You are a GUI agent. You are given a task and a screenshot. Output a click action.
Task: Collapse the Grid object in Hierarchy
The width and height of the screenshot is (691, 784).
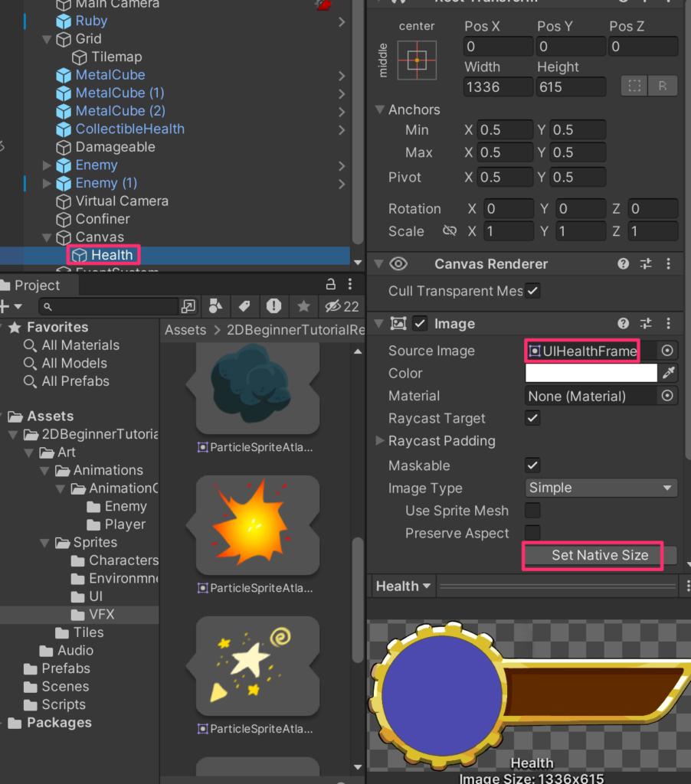coord(47,38)
